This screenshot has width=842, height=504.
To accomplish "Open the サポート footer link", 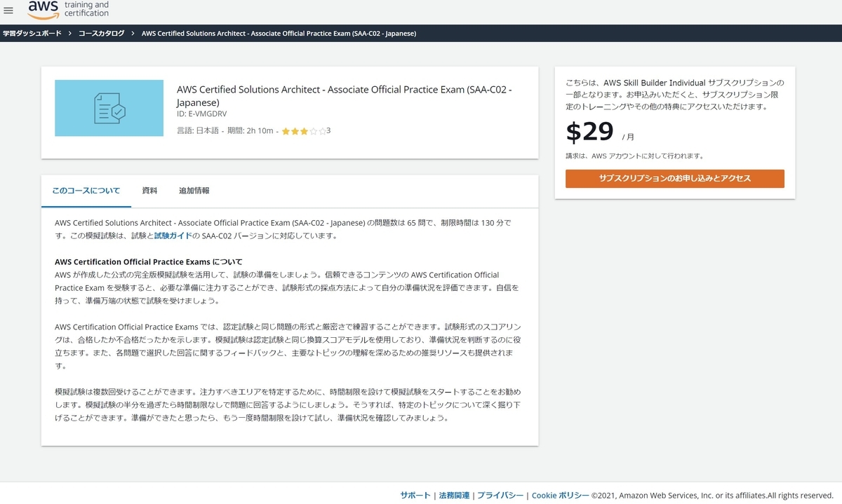I will click(x=415, y=495).
